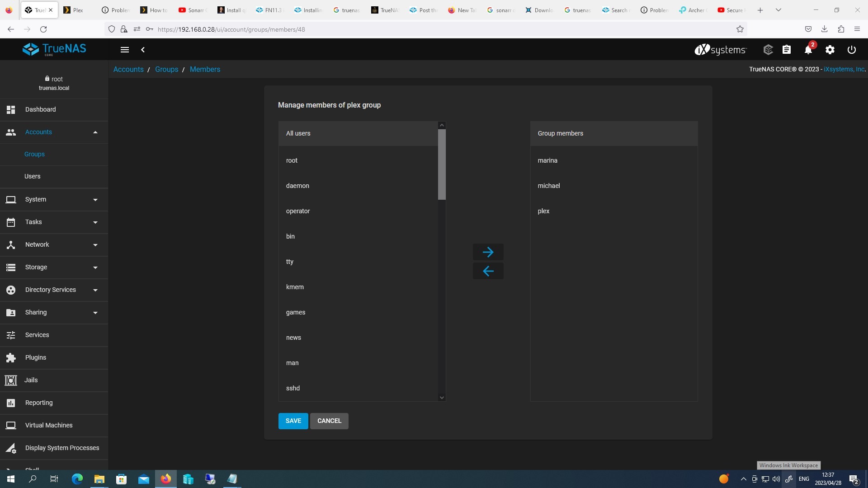Screen dimensions: 868x488
Task: Select user tty in All users
Action: coord(359,262)
